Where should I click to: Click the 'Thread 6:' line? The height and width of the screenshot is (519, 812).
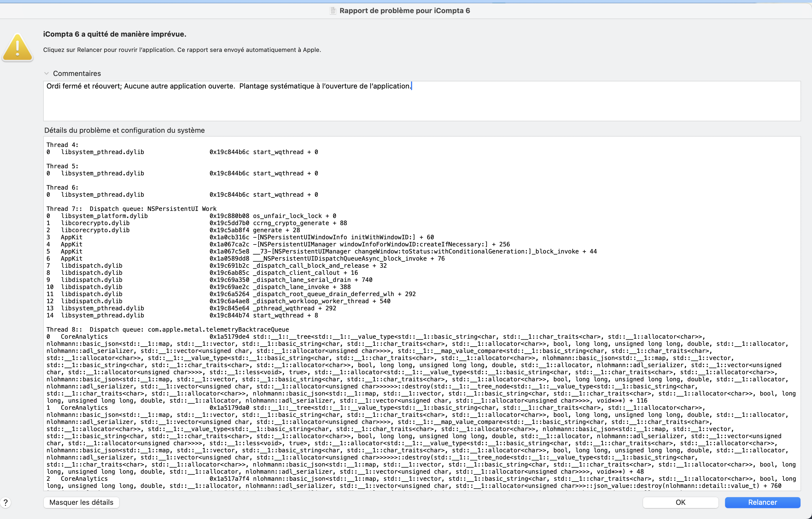62,187
